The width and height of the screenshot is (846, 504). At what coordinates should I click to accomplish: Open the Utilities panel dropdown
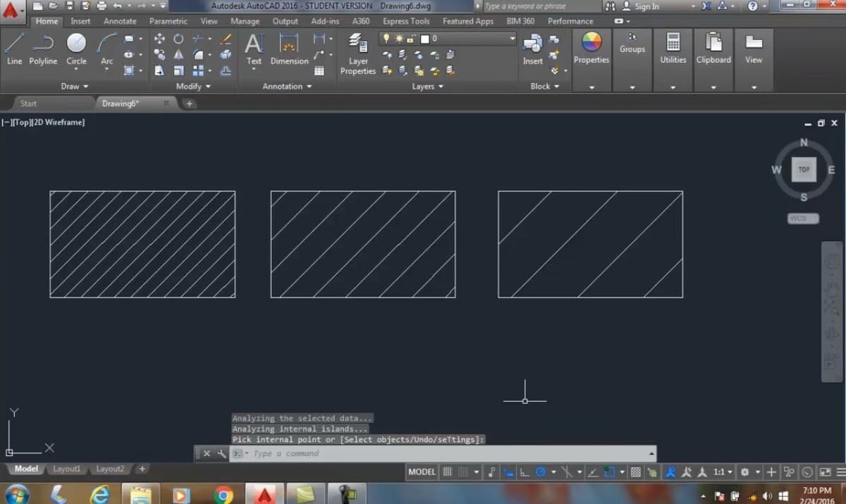(x=673, y=87)
